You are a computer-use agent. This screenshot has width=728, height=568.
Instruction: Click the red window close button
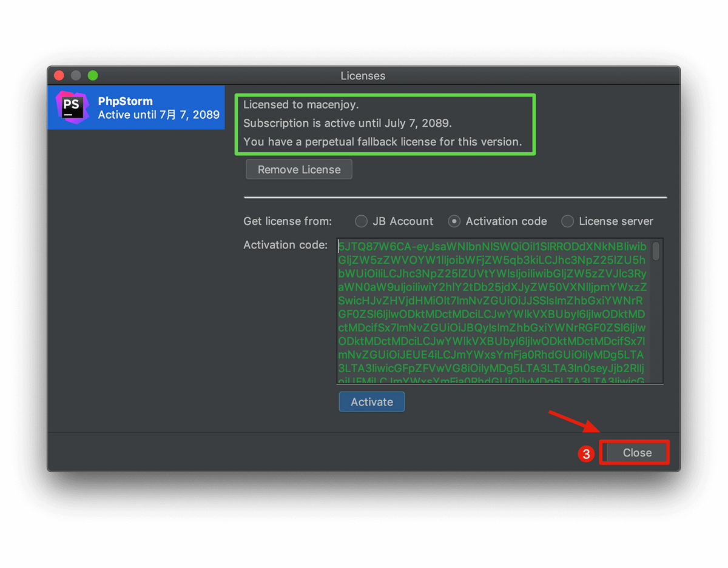[x=59, y=76]
